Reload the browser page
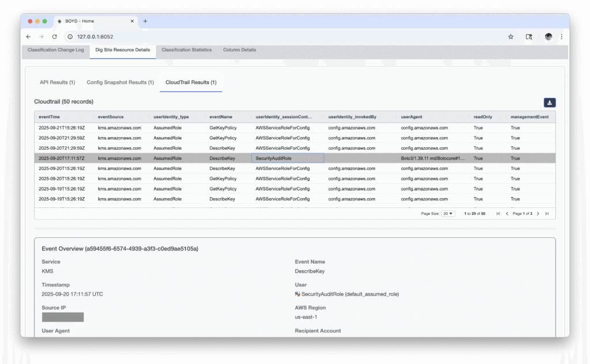Screen dimensions: 590x364 [x=55, y=37]
